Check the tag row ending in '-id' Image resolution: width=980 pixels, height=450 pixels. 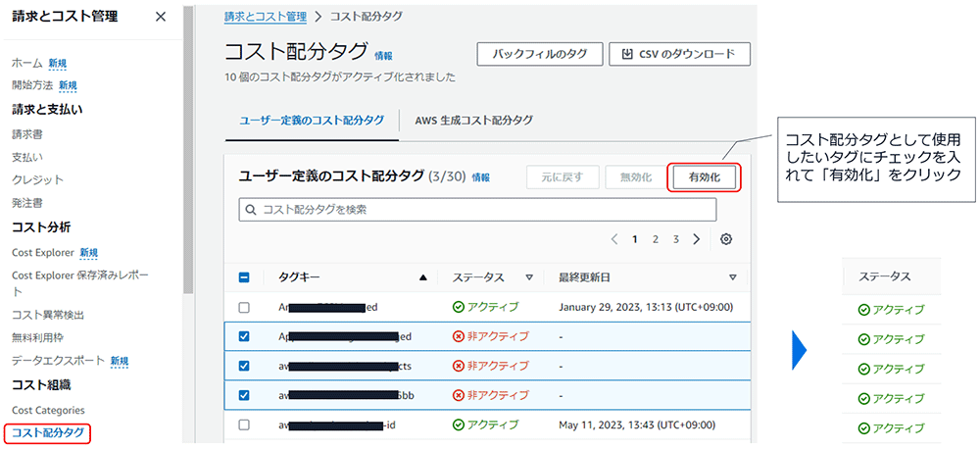244,425
